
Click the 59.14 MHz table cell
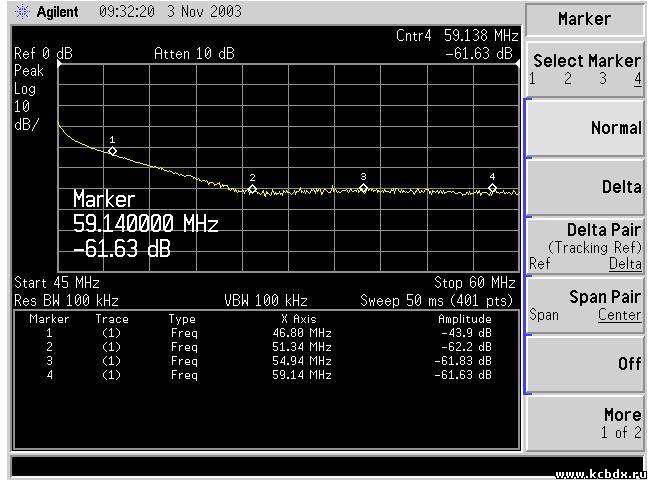point(302,375)
